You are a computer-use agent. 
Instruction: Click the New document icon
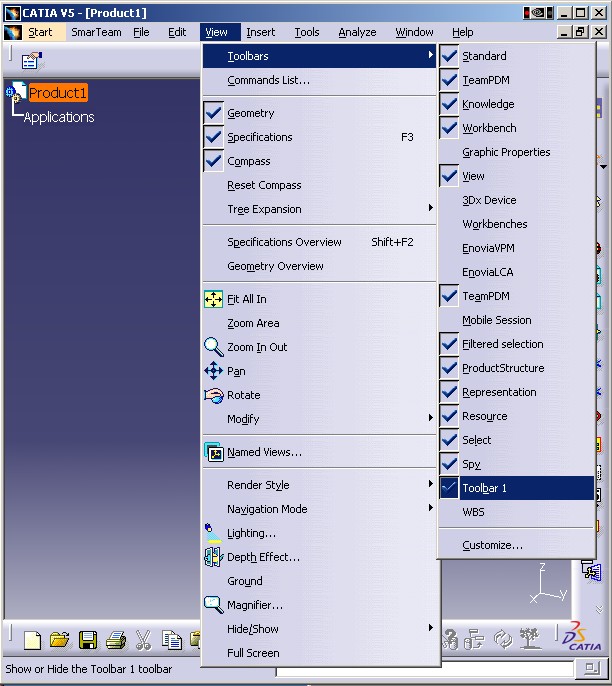click(x=33, y=640)
